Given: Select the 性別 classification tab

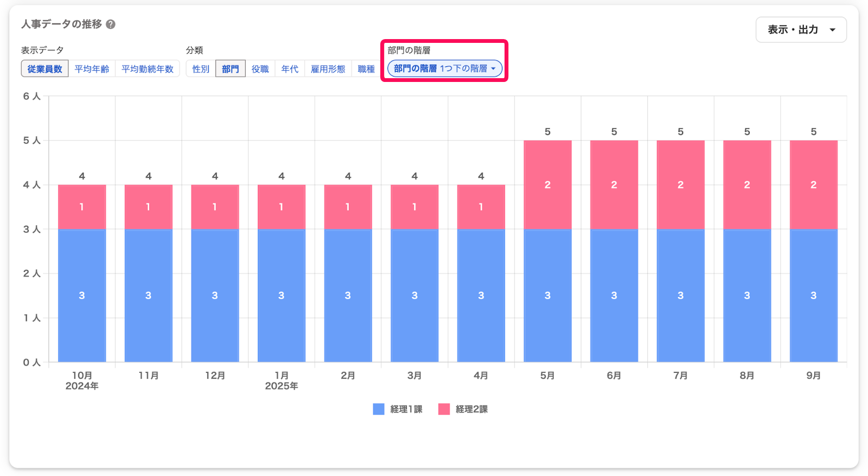Looking at the screenshot, I should point(201,69).
